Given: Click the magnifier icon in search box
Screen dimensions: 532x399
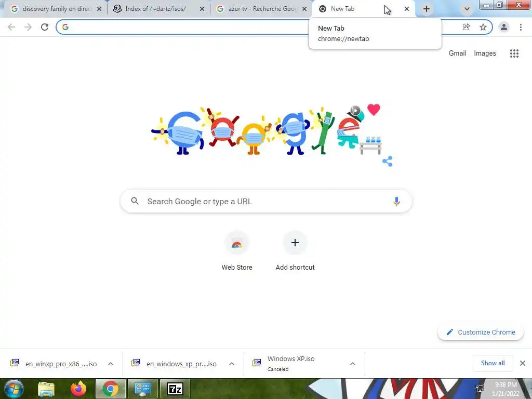Looking at the screenshot, I should (135, 201).
